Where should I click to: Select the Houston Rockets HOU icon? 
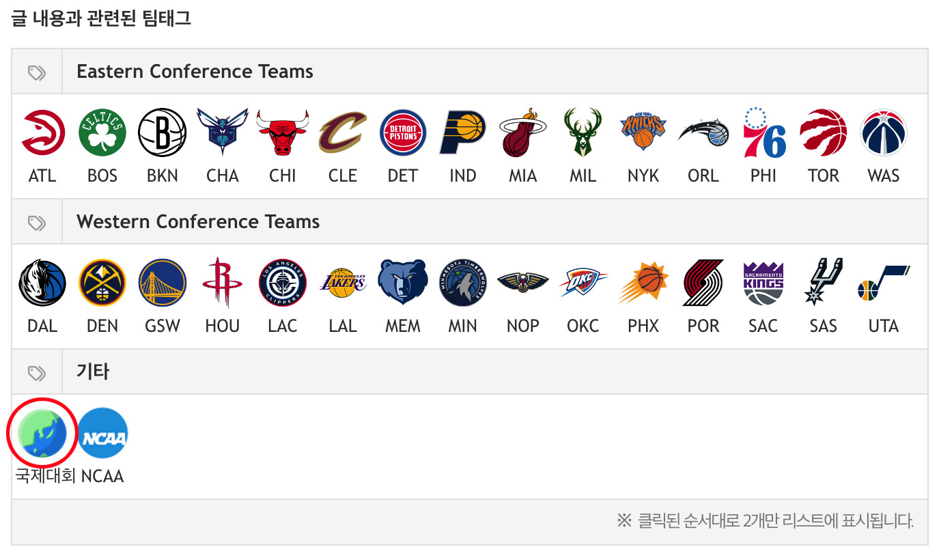223,283
